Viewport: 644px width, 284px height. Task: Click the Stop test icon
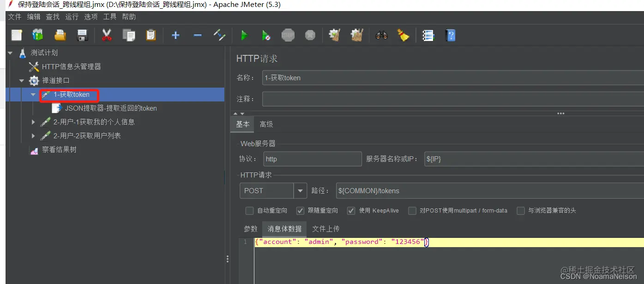pyautogui.click(x=288, y=35)
